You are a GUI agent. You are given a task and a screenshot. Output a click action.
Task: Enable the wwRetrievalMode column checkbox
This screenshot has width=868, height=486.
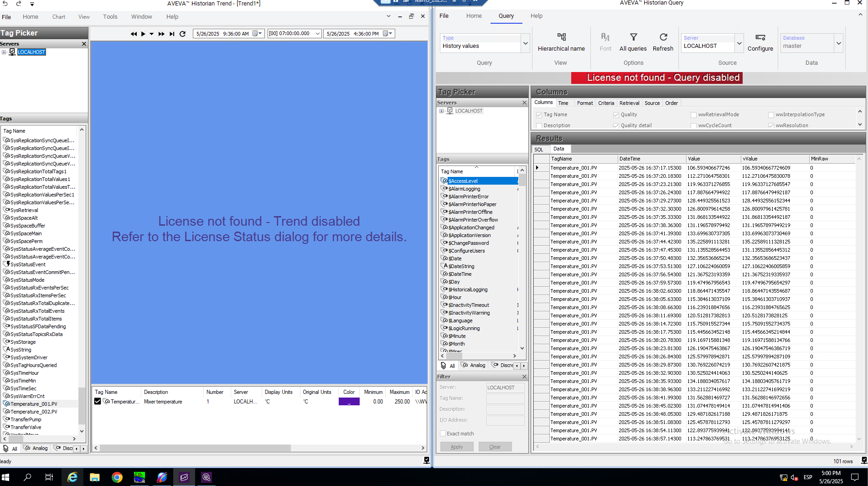click(x=694, y=115)
